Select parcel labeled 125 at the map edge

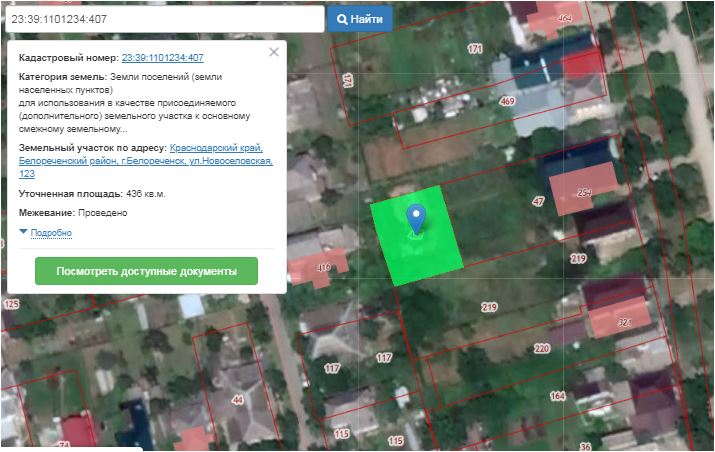(11, 303)
